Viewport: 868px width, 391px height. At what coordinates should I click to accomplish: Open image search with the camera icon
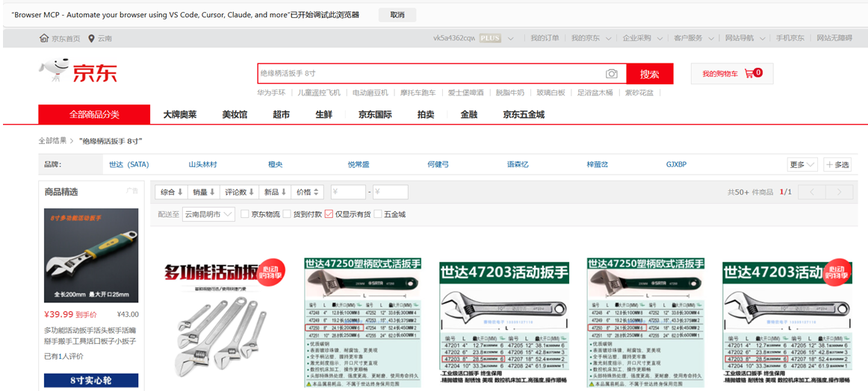(611, 74)
